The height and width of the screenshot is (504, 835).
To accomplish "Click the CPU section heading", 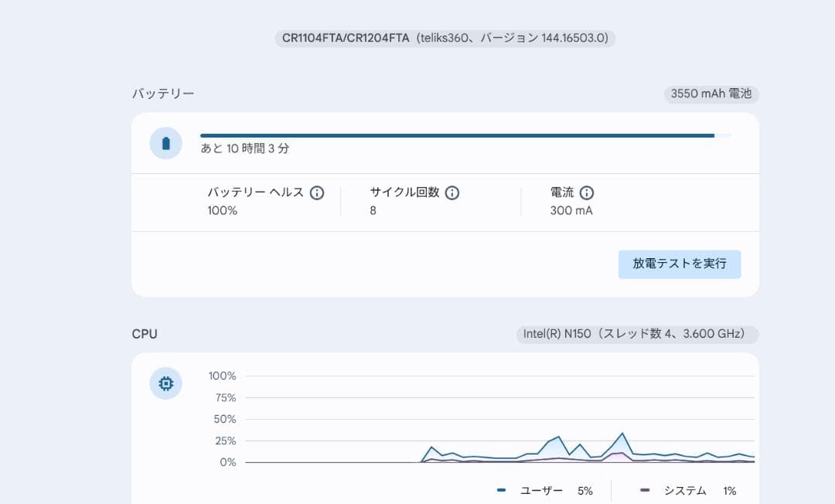I will pyautogui.click(x=144, y=333).
